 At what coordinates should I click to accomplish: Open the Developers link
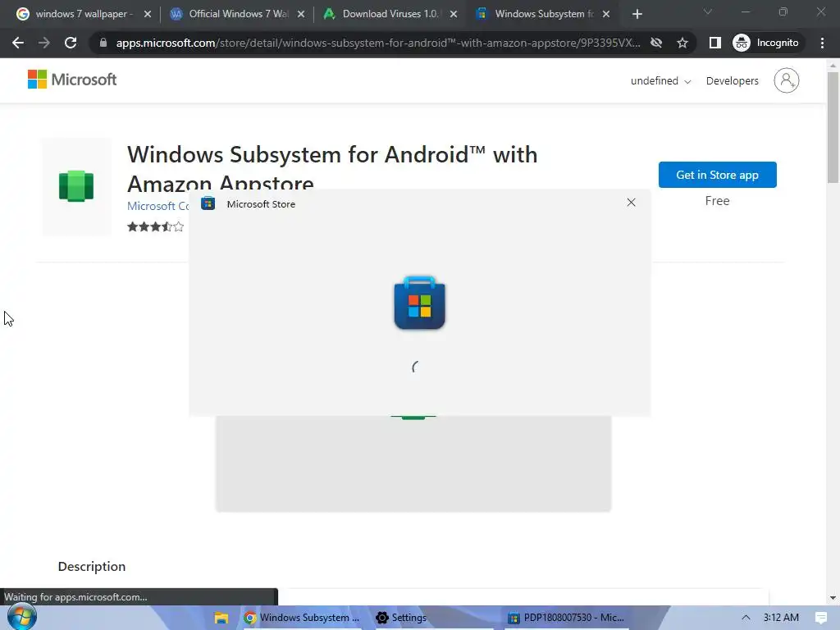(732, 81)
